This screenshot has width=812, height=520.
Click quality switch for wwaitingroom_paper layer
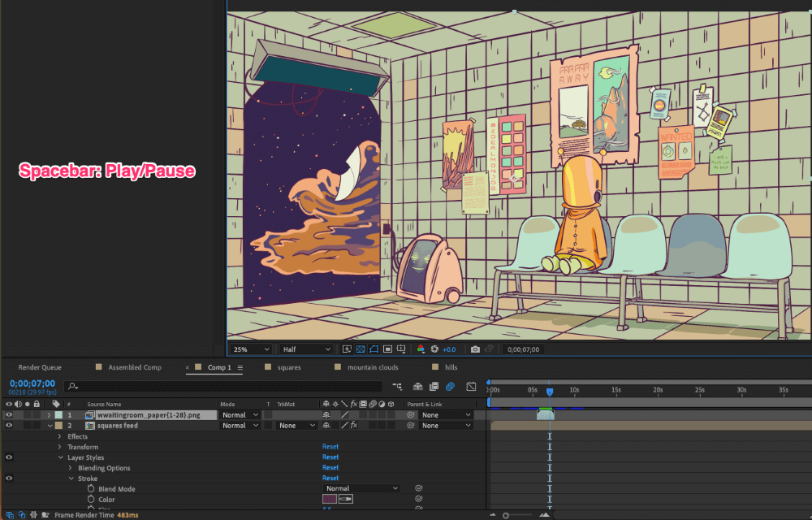point(345,415)
